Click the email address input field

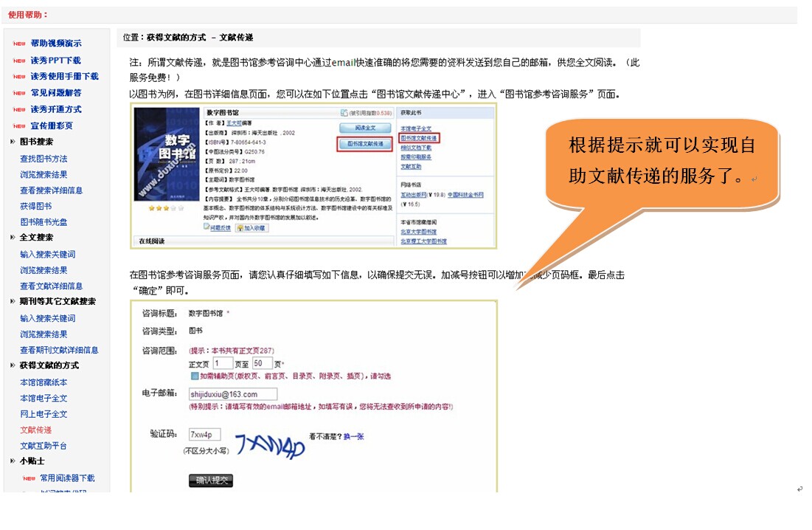click(233, 394)
